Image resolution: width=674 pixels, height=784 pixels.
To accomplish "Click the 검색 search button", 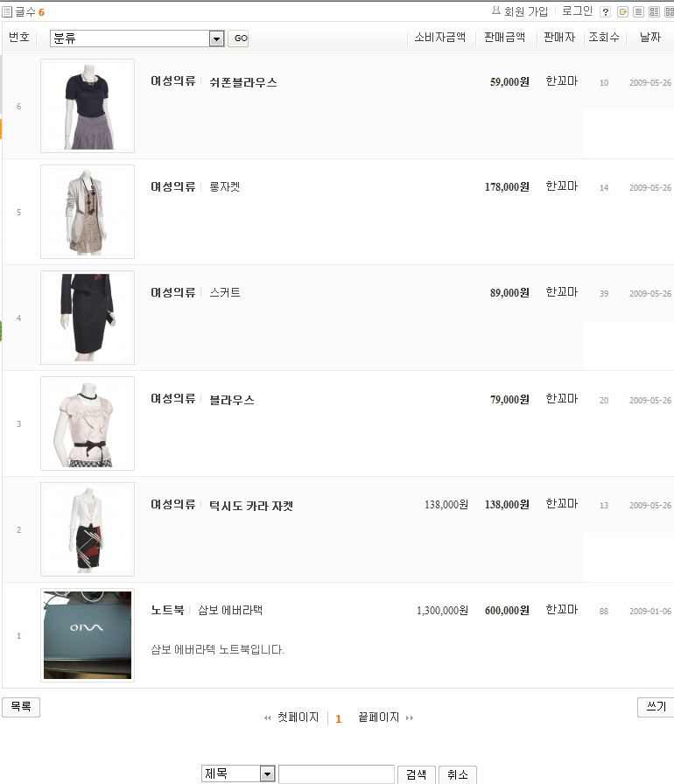I will click(417, 774).
